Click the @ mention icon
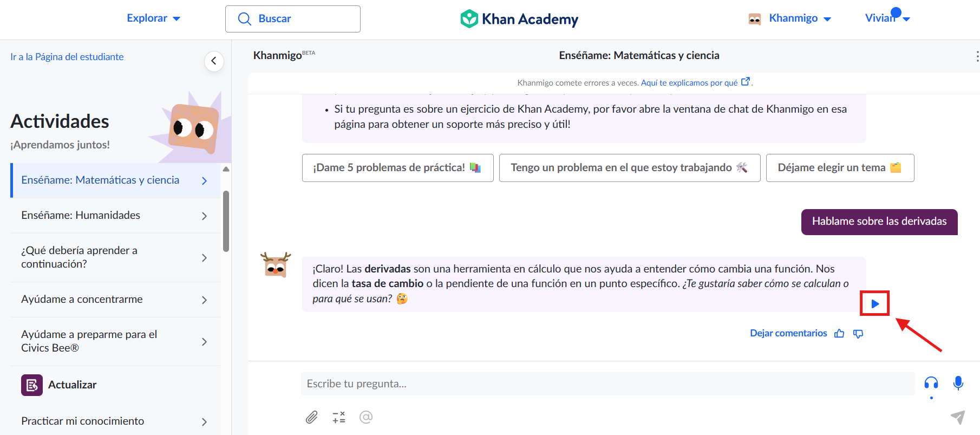 click(366, 417)
